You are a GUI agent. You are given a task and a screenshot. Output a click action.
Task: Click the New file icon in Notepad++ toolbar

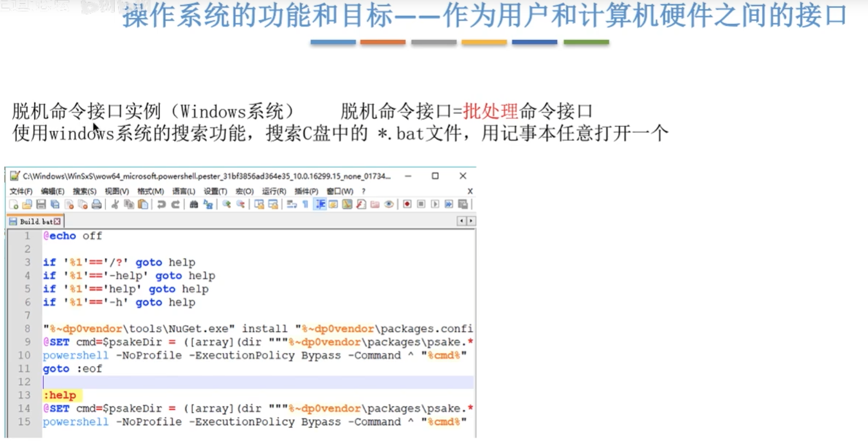pos(14,205)
